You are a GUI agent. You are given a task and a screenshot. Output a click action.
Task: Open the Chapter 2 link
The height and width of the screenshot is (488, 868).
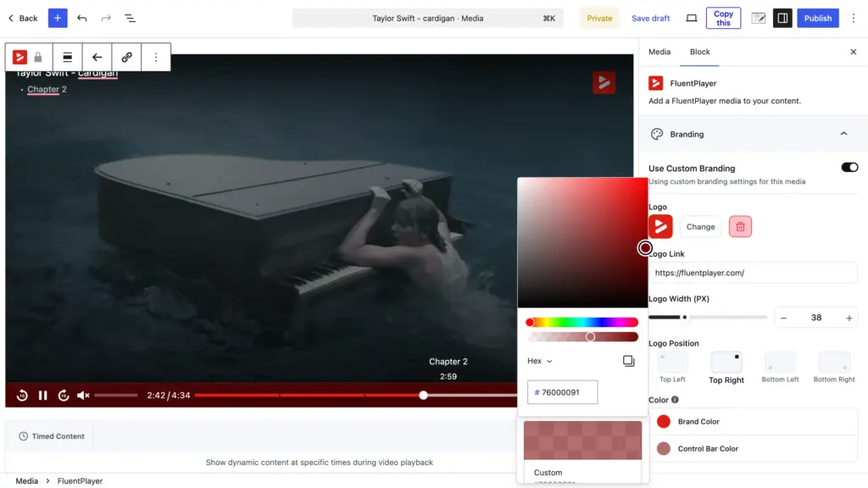(47, 89)
